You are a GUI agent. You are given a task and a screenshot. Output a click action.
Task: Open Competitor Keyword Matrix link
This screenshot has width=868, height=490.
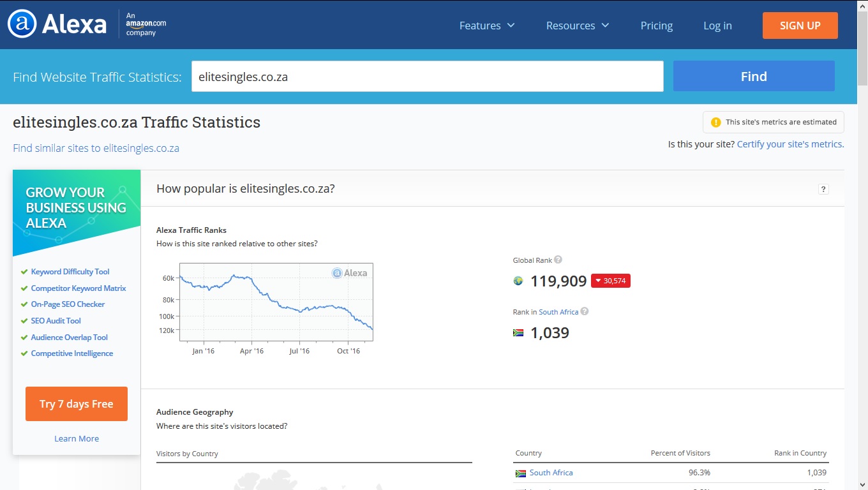(x=79, y=288)
